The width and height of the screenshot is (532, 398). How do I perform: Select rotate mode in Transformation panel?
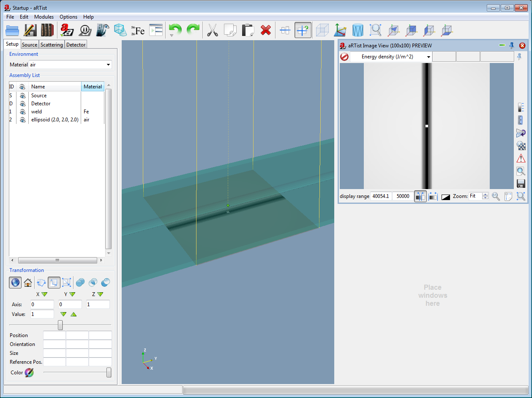click(x=41, y=282)
